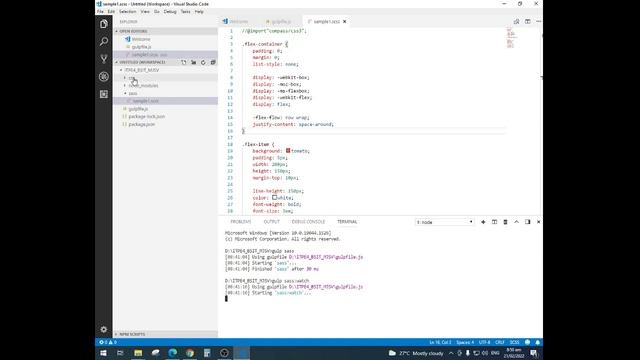Open the Windows action center icon
The height and width of the screenshot is (360, 640).
tap(533, 353)
